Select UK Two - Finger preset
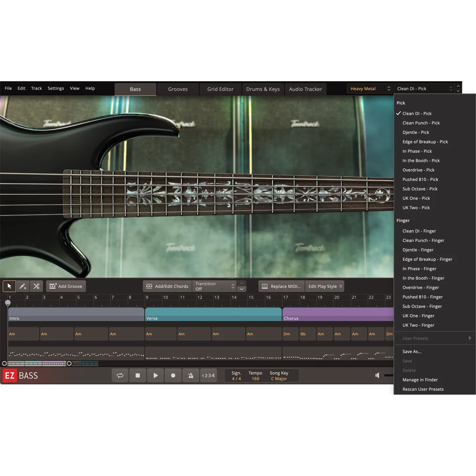This screenshot has height=476, width=476. (x=435, y=325)
